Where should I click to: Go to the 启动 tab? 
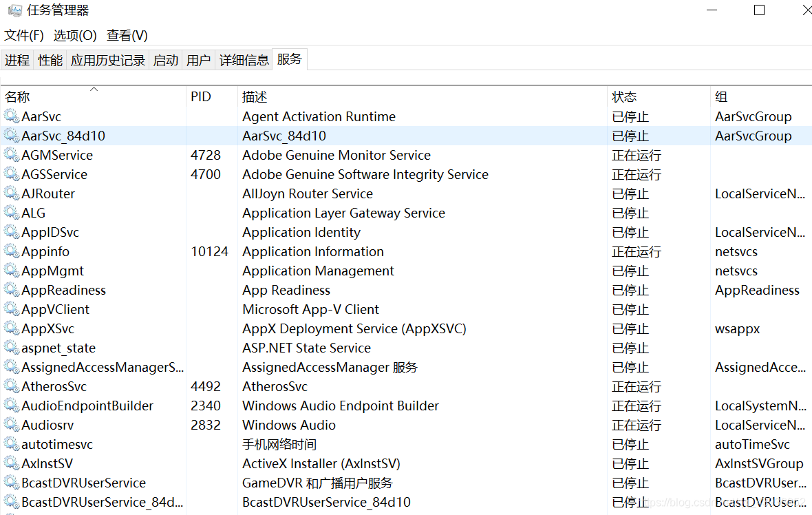coord(166,60)
